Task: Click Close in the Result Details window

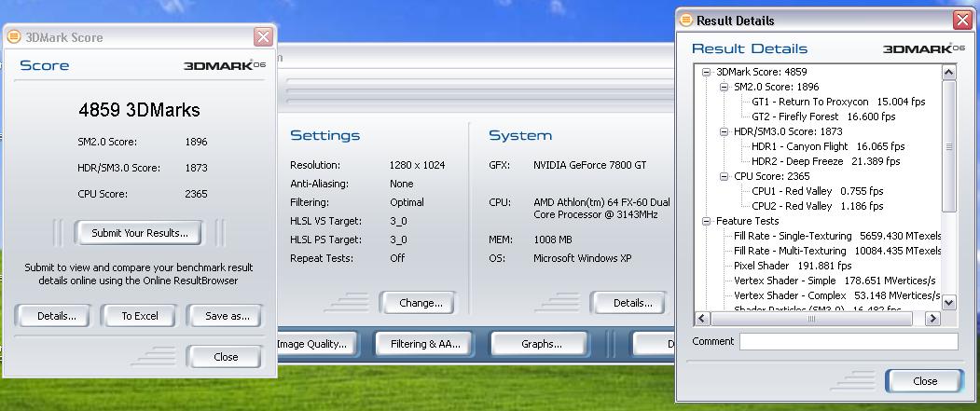Action: (x=925, y=381)
